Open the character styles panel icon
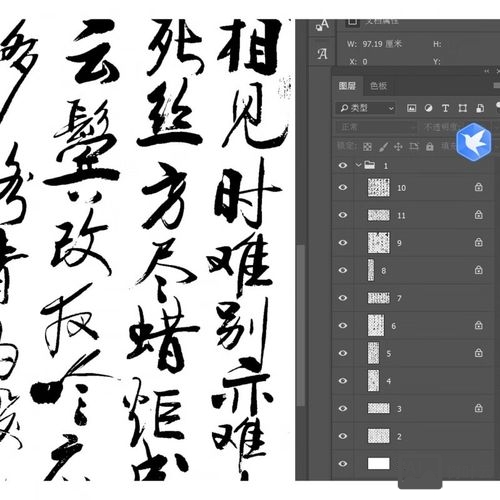The image size is (500, 500). (x=322, y=25)
